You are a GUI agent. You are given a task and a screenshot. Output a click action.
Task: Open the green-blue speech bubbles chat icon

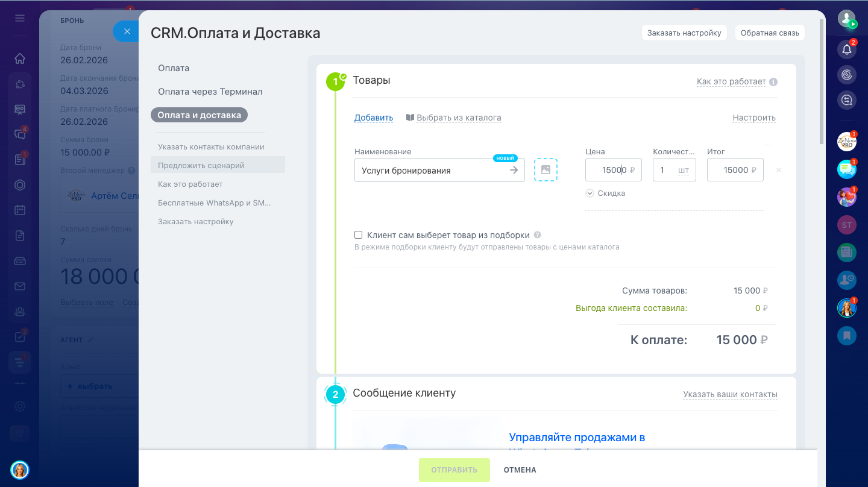click(847, 169)
